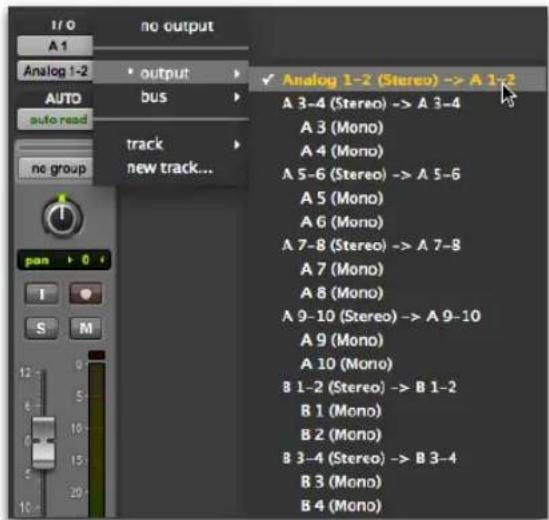Viewport: 549px width, 520px height.
Task: Open the no group selector
Action: (56, 169)
